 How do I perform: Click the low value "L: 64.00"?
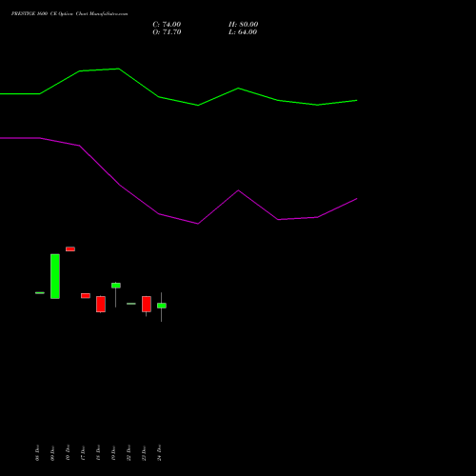[243, 32]
